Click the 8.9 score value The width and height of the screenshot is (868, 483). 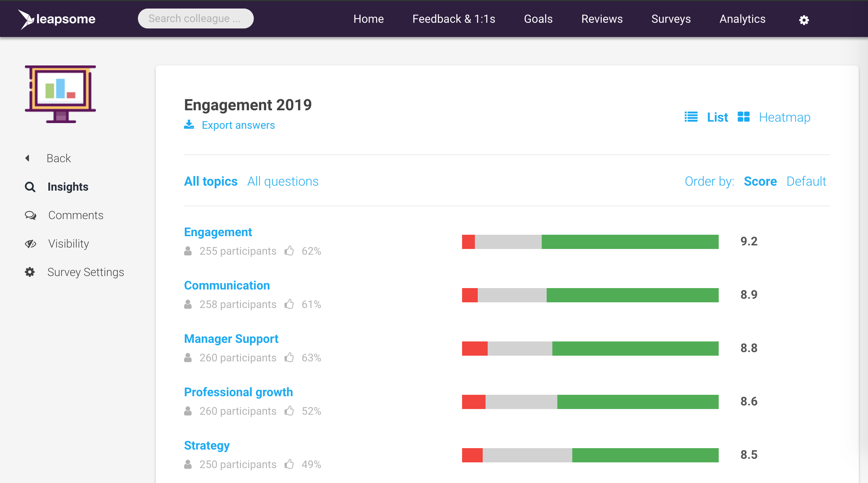coord(749,295)
